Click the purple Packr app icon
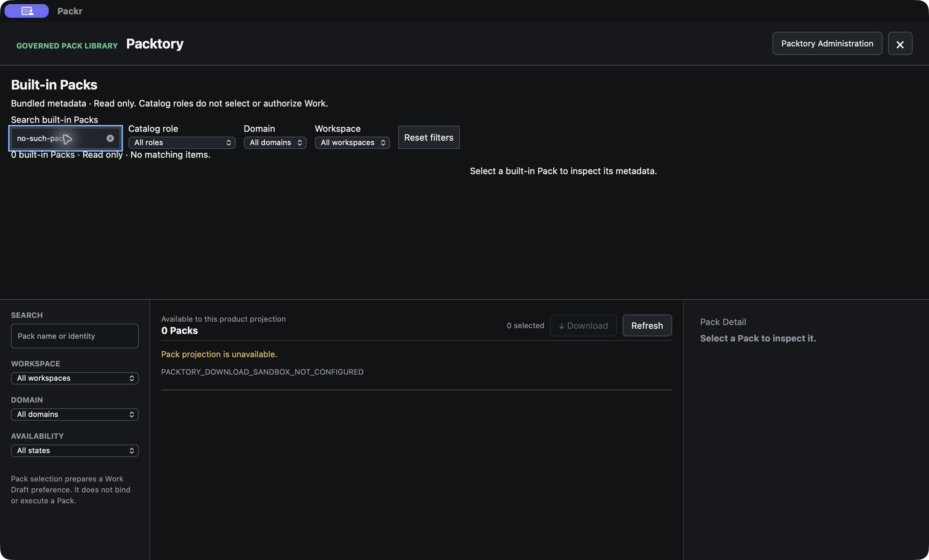The width and height of the screenshot is (929, 560). (27, 11)
